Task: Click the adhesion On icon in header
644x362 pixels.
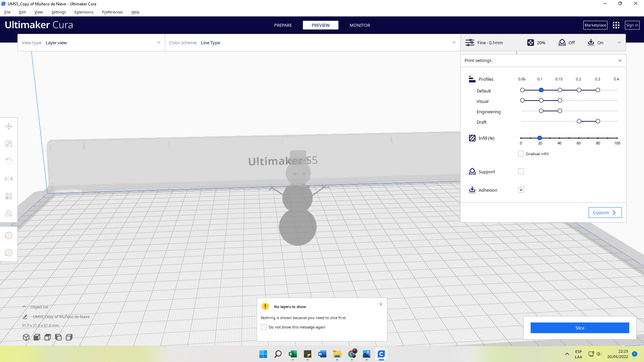Action: click(x=591, y=43)
